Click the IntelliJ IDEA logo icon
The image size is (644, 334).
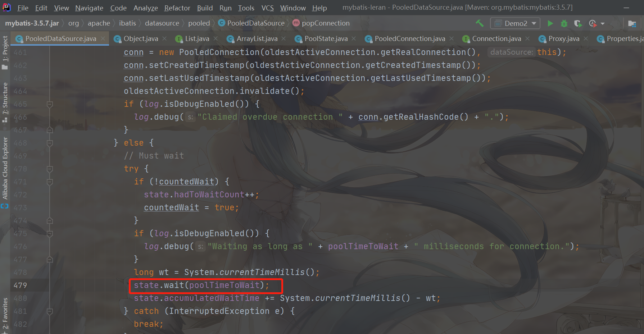[x=6, y=7]
